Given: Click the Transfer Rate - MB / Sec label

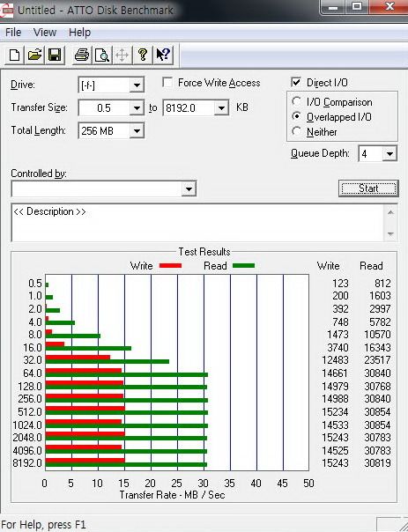Looking at the screenshot, I should 172,495.
